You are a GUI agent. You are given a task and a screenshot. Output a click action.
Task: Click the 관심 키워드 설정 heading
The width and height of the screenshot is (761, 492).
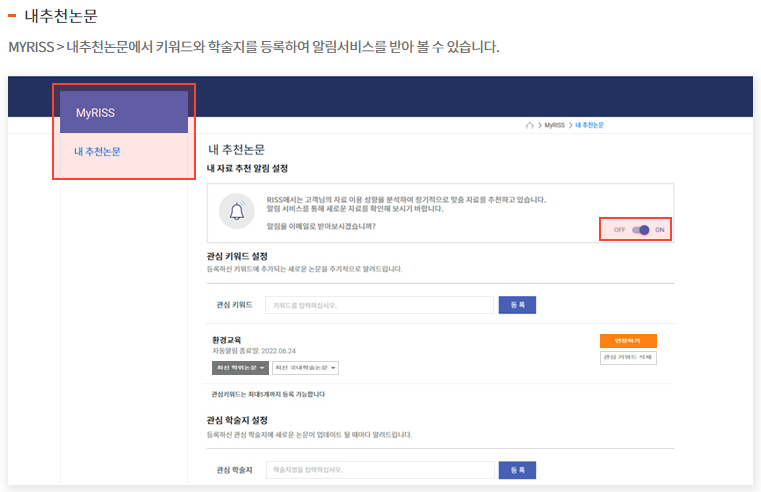(x=237, y=256)
